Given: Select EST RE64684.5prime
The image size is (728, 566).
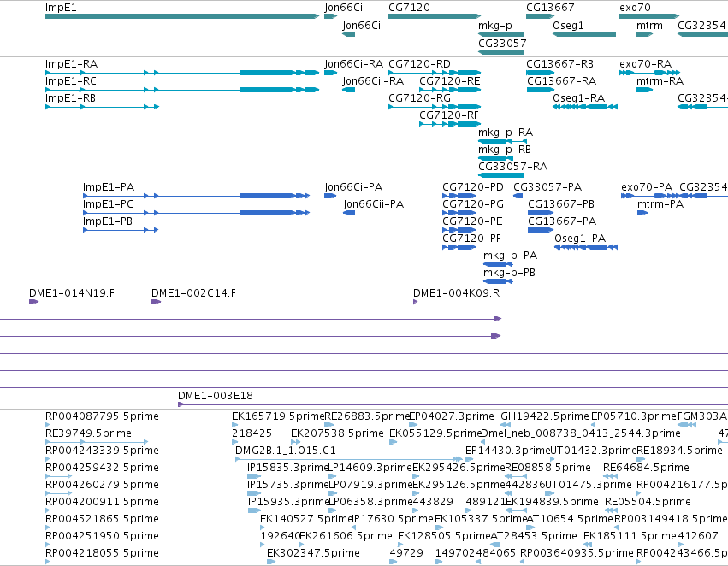Looking at the screenshot, I should coord(611,476).
